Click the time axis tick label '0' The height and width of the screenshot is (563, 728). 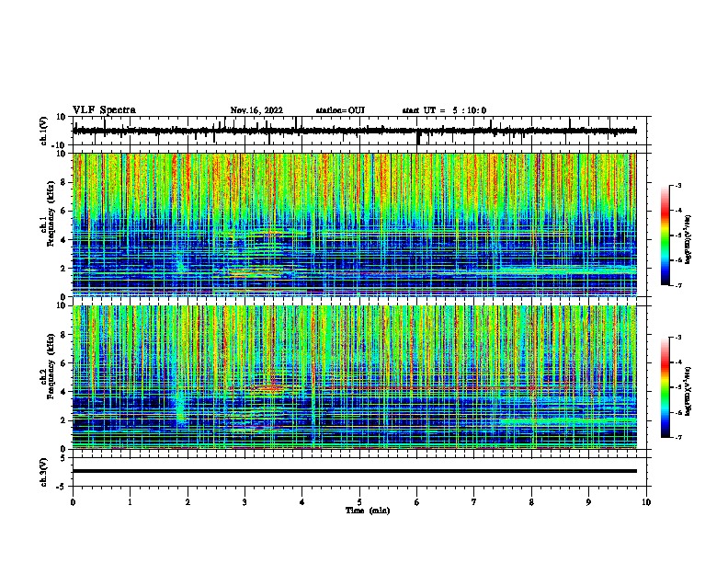(x=73, y=502)
